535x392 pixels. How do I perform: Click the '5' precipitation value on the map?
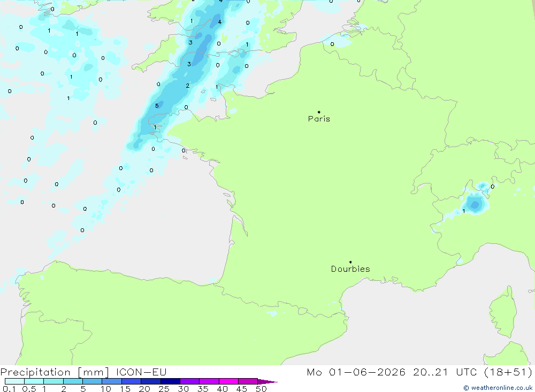pyautogui.click(x=157, y=106)
